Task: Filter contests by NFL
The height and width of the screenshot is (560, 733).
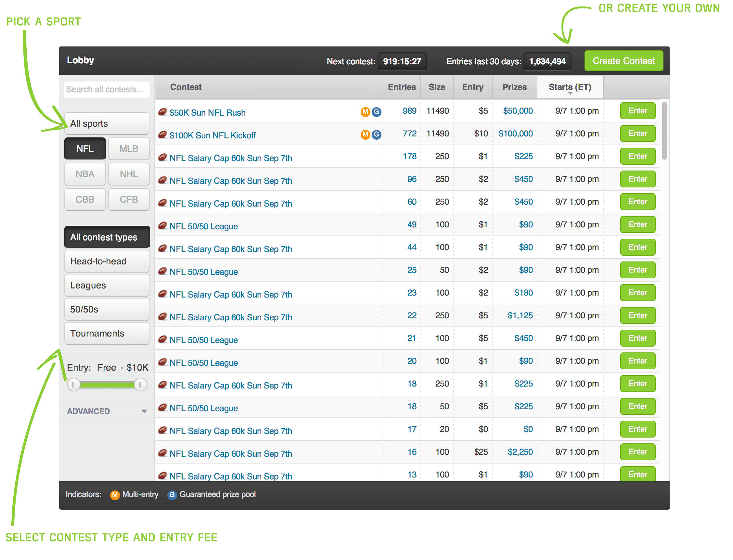Action: click(x=85, y=149)
